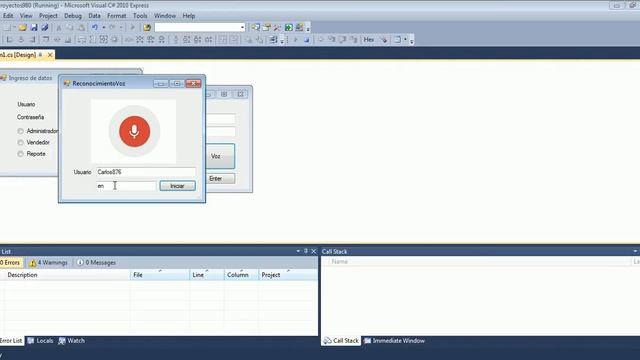Click the Save floppy disk icon
Image resolution: width=640 pixels, height=360 pixels.
[34, 28]
